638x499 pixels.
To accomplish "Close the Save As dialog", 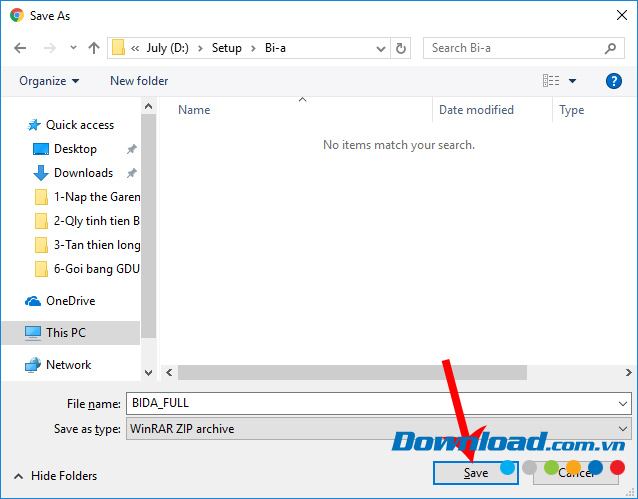I will (622, 15).
